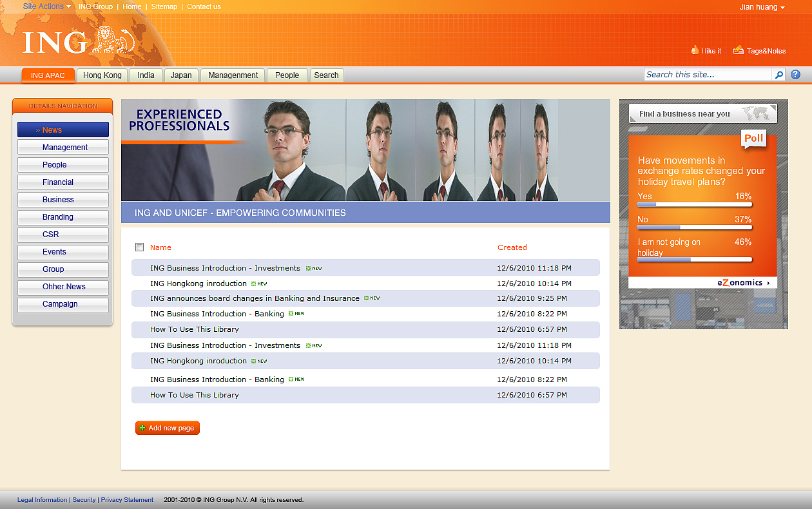Image resolution: width=812 pixels, height=509 pixels.
Task: Click the Add new page button
Action: (168, 428)
